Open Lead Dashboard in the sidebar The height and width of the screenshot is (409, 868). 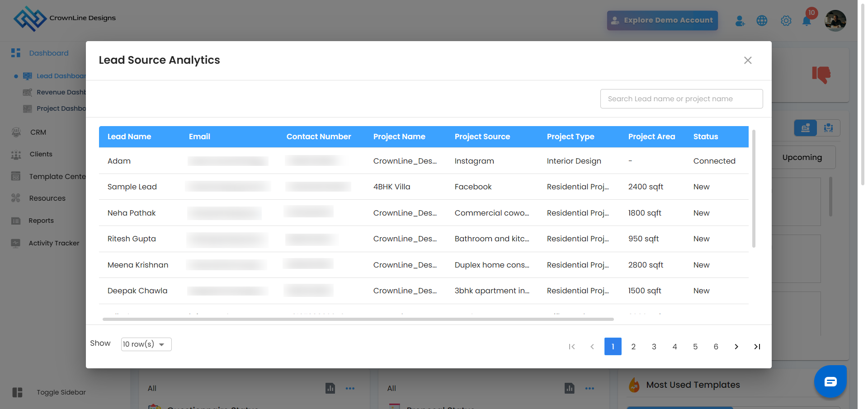54,76
